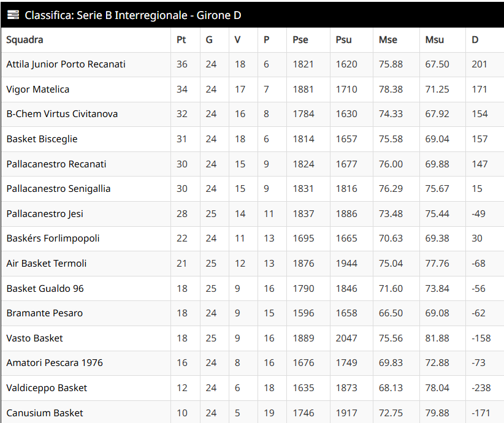Open Baskérs Forlimpopoli team entry
Viewport: 504px width, 423px height.
(x=53, y=238)
